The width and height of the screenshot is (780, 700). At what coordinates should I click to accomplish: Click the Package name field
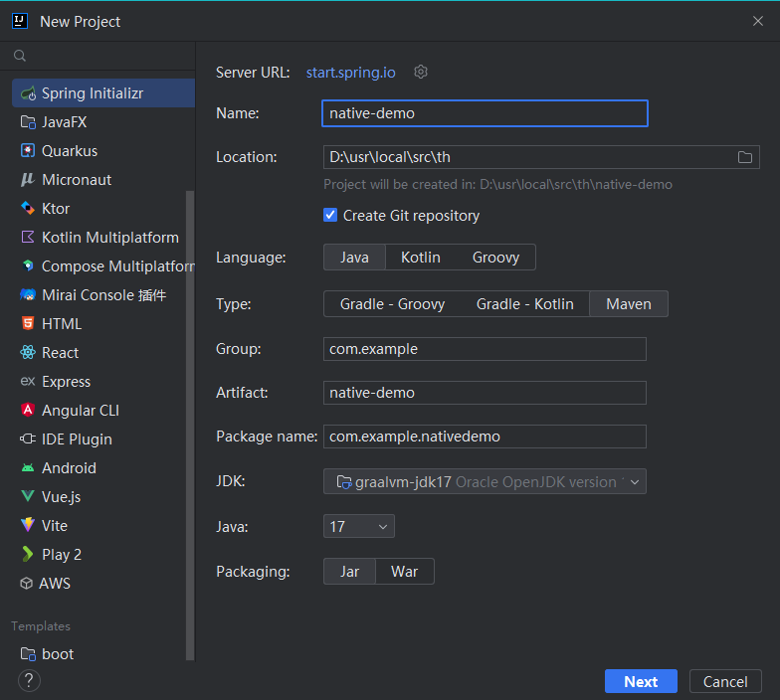[486, 437]
